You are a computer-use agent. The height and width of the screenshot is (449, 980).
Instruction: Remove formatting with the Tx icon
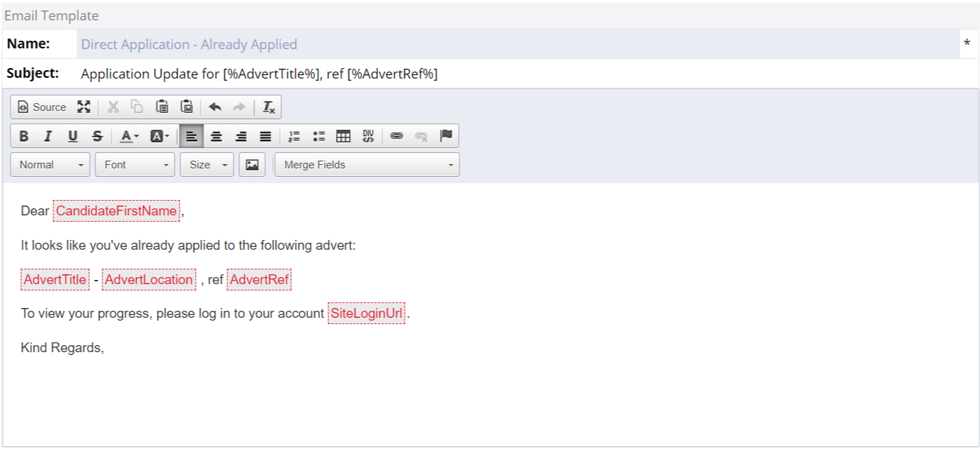269,107
